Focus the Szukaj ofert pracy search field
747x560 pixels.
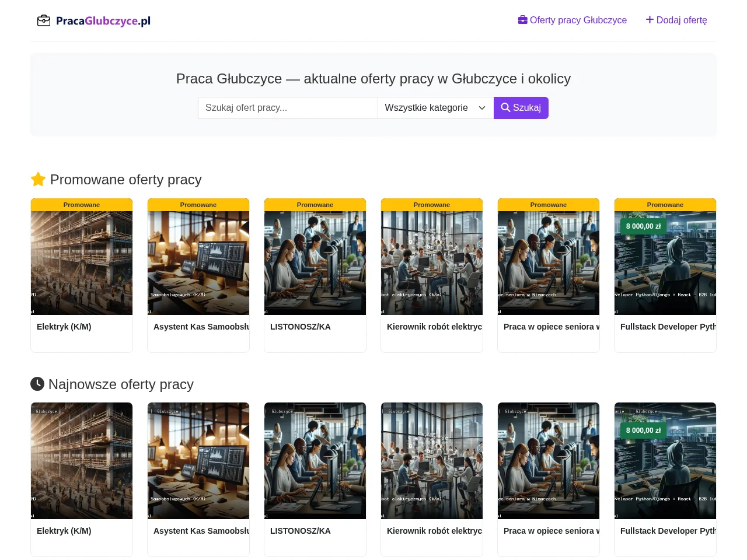(x=288, y=108)
